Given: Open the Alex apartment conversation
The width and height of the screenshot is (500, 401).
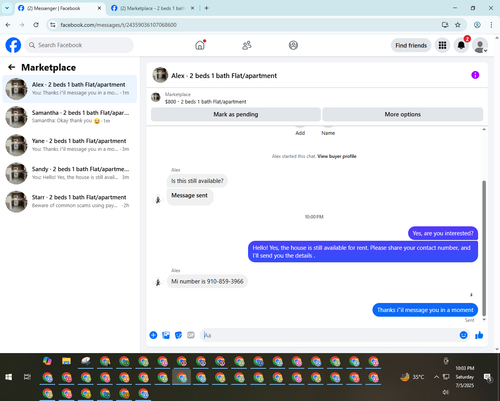Looking at the screenshot, I should [69, 89].
